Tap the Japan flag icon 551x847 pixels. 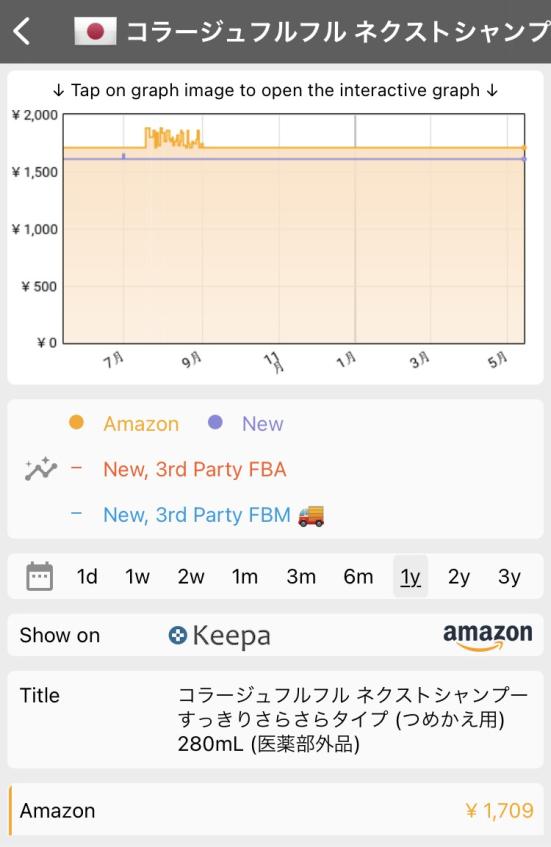coord(95,31)
